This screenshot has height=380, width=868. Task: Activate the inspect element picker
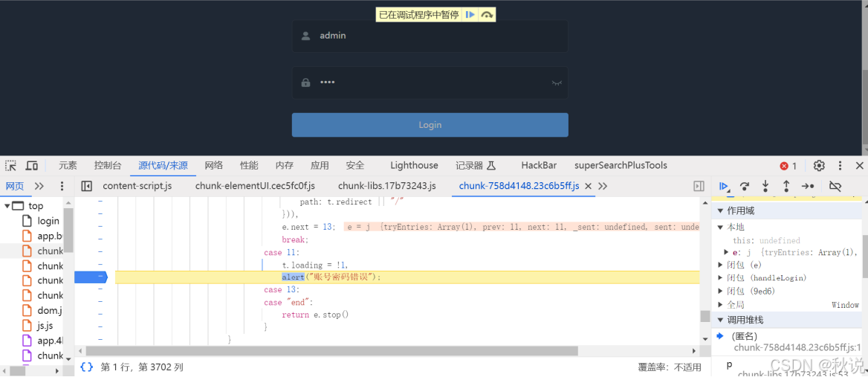[x=10, y=165]
